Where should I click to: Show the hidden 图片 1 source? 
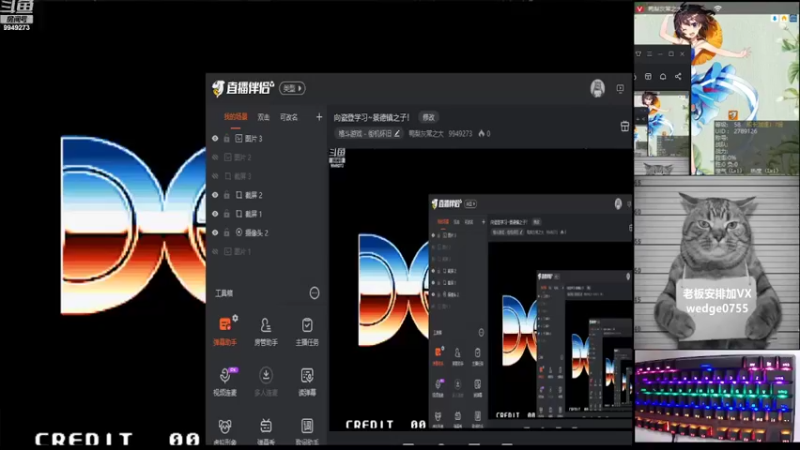[215, 252]
